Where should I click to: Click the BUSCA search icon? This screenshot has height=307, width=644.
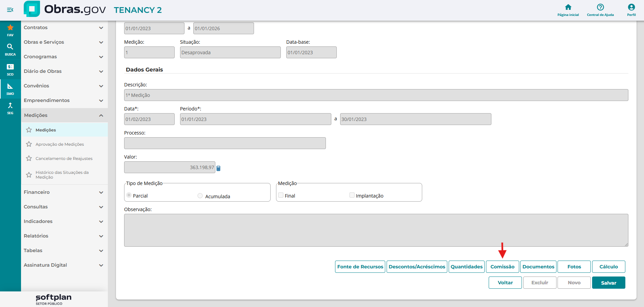[10, 49]
